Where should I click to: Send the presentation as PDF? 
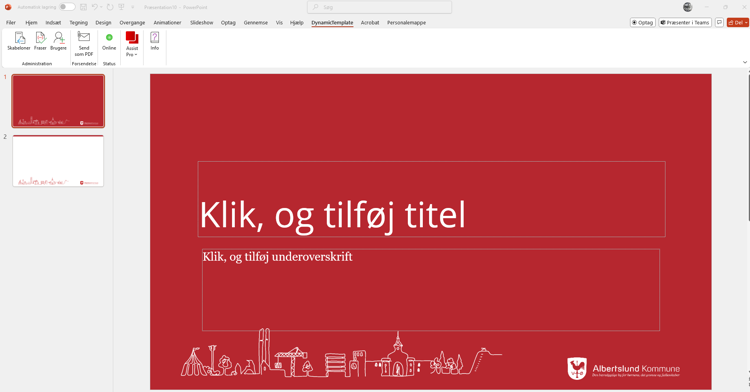84,44
